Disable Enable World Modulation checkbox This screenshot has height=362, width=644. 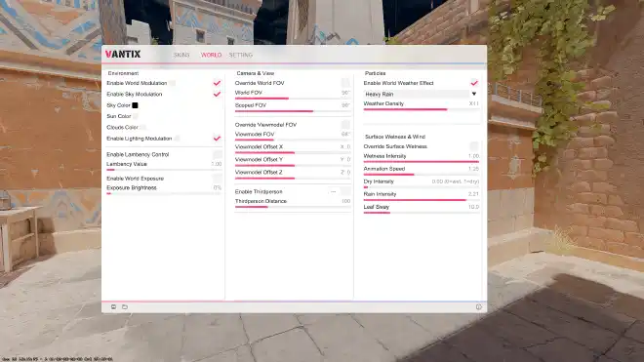pyautogui.click(x=217, y=83)
